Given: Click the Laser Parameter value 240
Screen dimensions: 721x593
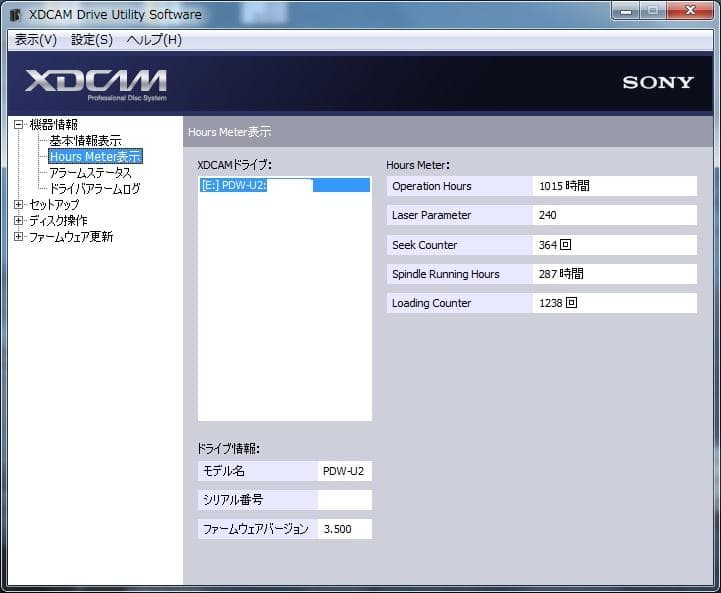Looking at the screenshot, I should pos(615,215).
